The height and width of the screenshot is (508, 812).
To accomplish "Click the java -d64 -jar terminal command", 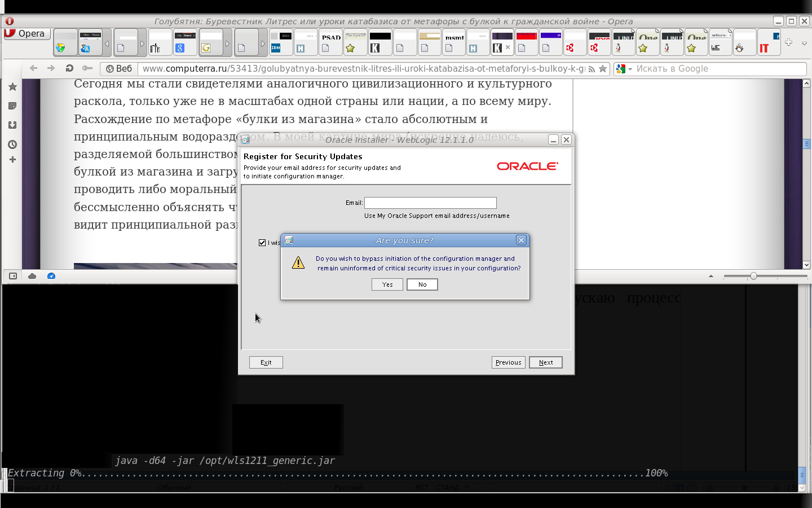I will (225, 461).
